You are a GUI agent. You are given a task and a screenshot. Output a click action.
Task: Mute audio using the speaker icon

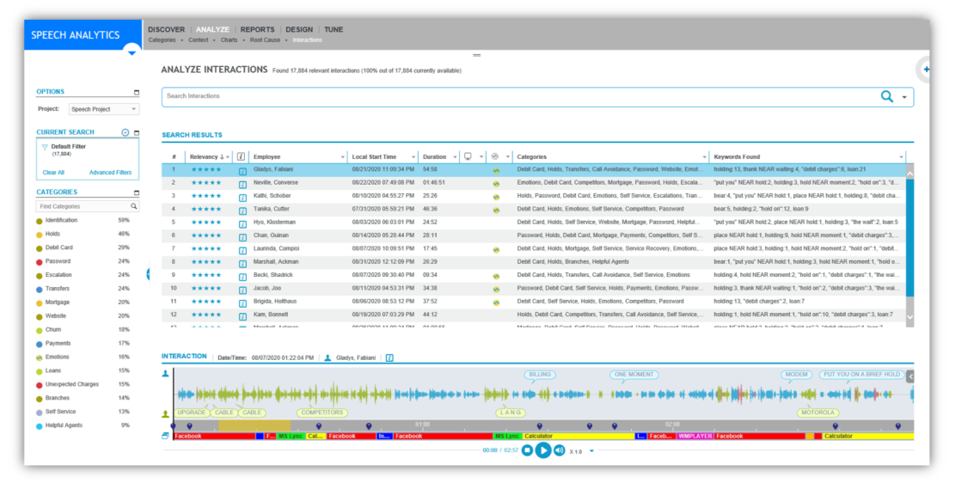(560, 450)
